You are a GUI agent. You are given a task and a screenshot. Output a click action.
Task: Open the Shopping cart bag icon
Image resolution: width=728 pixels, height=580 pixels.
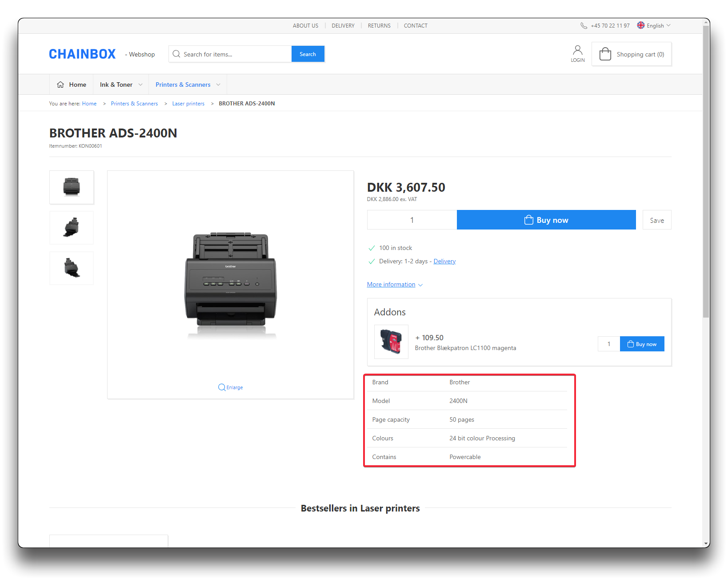(605, 54)
